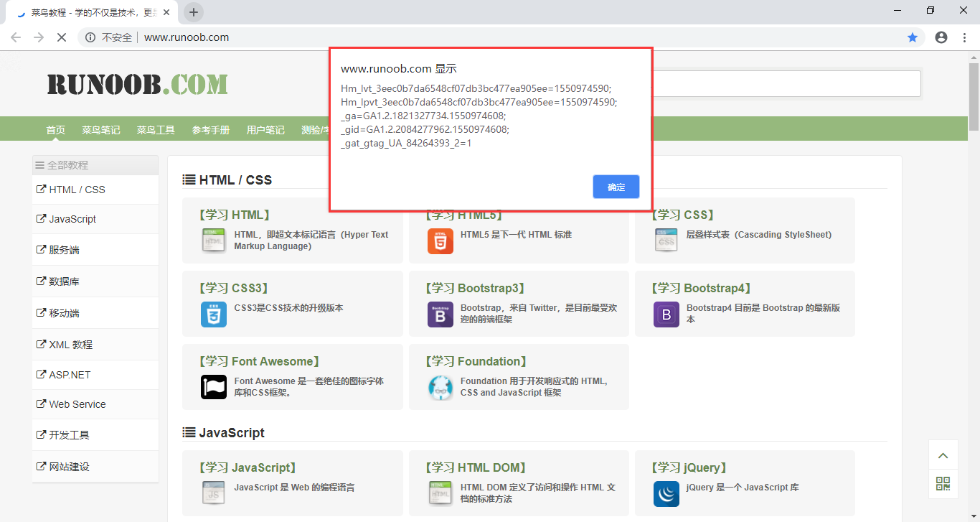The height and width of the screenshot is (522, 980).
Task: Click the HTML5 orange shield icon
Action: 440,241
